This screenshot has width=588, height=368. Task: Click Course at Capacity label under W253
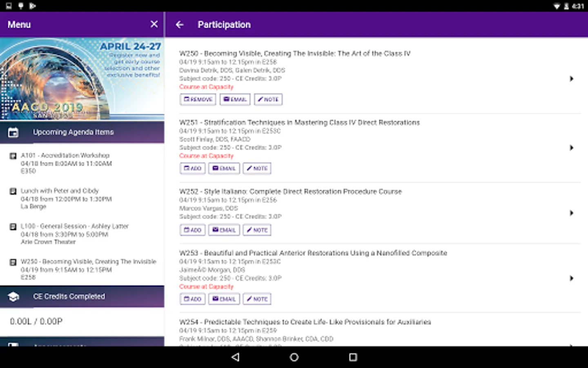point(206,287)
